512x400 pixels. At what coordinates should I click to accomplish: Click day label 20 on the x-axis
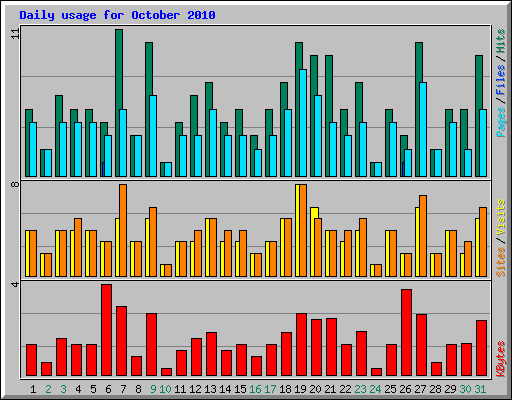point(315,389)
